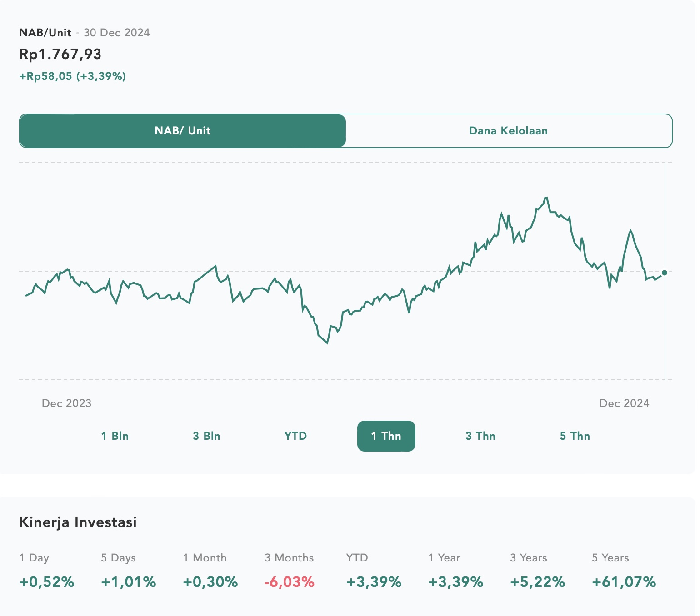Click the YTD return under Kinerja Investasi

pos(374,582)
